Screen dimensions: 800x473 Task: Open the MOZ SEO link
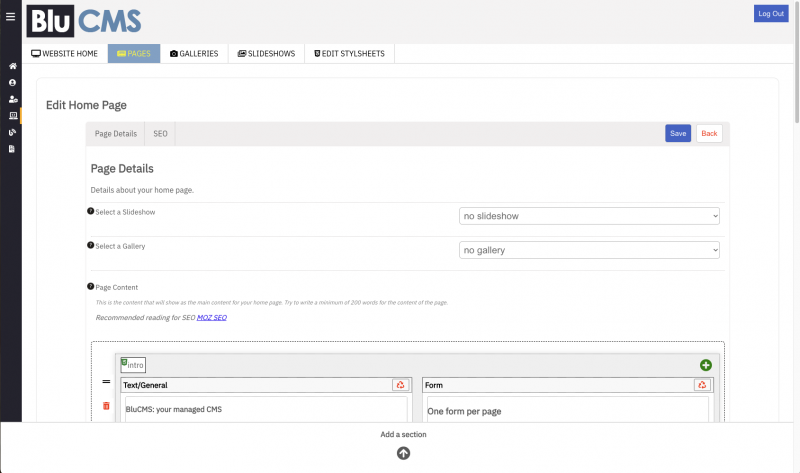[212, 317]
